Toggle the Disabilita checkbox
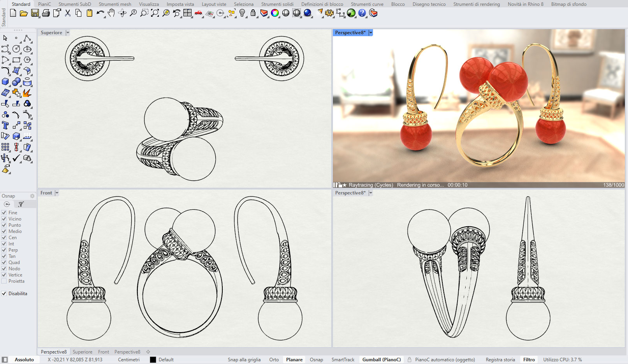 point(4,294)
